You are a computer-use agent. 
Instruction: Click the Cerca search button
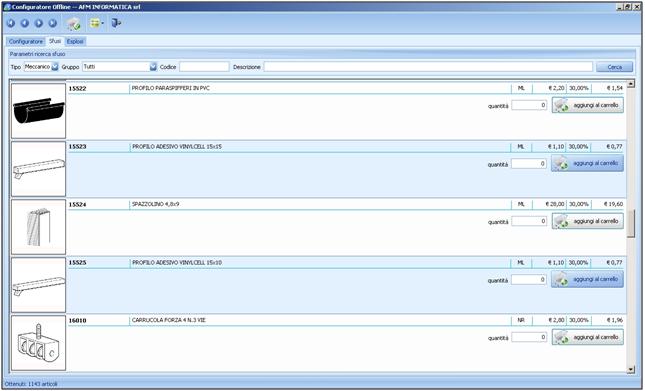click(615, 67)
